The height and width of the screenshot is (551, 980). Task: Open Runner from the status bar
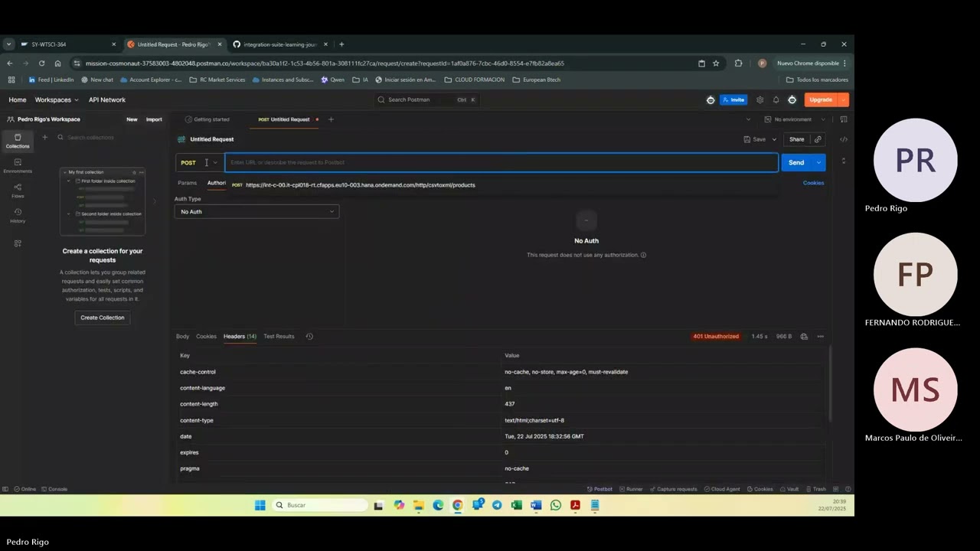631,489
